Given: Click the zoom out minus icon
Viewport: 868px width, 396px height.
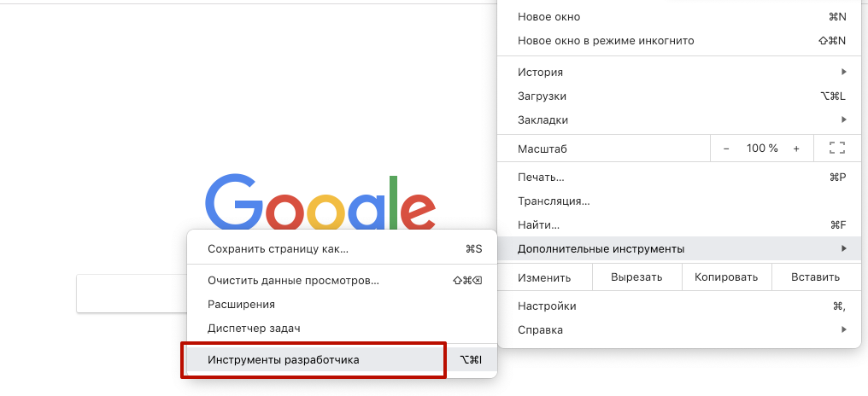Looking at the screenshot, I should pos(725,148).
